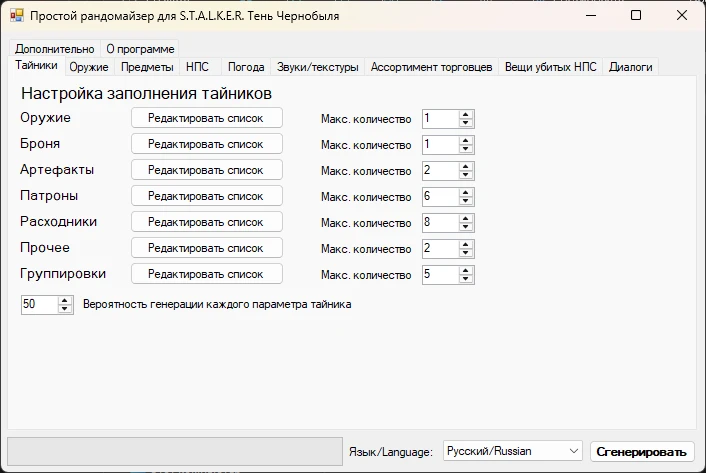
Task: Increase max quantity for Броня
Action: click(x=466, y=141)
